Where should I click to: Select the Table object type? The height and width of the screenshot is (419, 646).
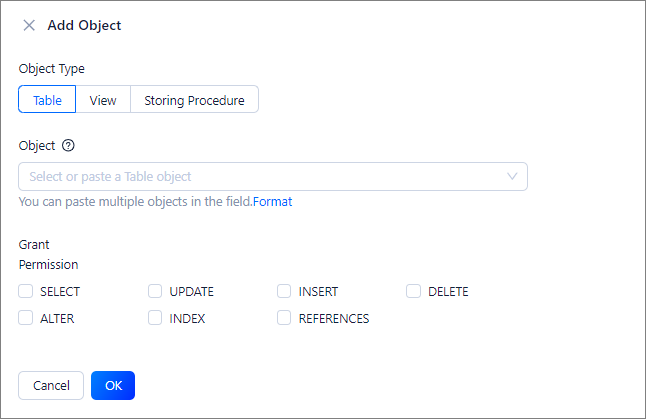coord(47,100)
